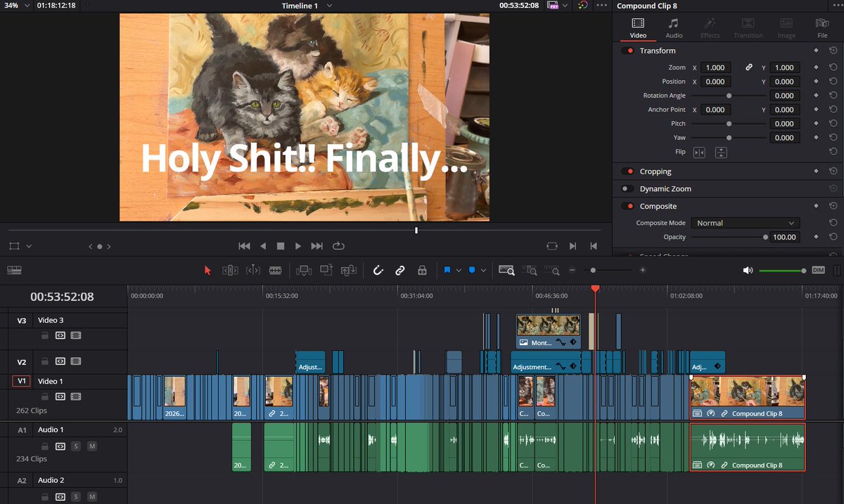Click the Play button

[298, 246]
